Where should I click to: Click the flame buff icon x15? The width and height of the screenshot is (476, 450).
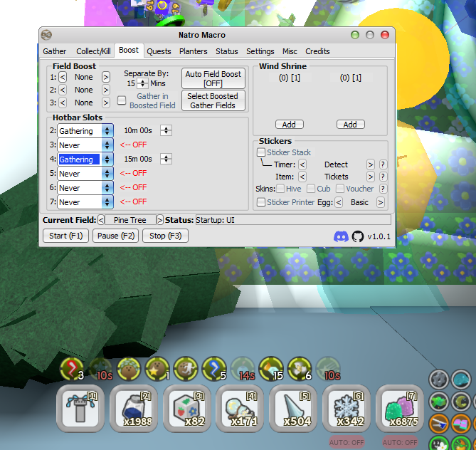[x=271, y=369]
